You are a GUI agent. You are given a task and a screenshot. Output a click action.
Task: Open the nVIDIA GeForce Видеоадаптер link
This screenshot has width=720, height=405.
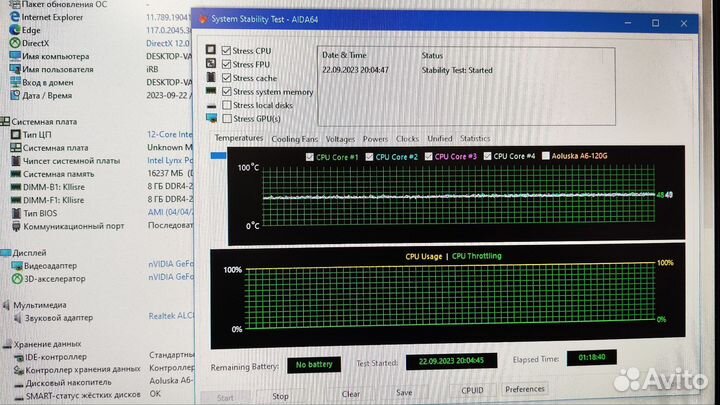tap(171, 264)
